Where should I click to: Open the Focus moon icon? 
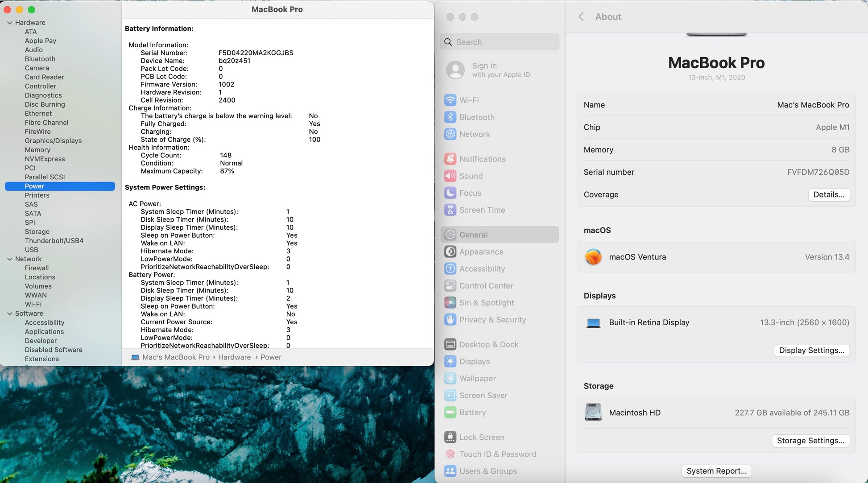(x=450, y=193)
